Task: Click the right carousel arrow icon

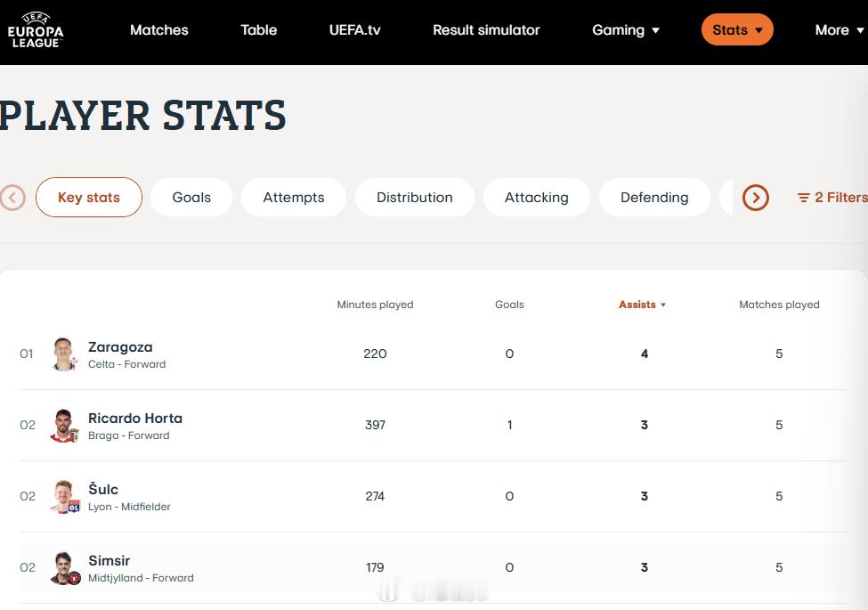Action: [x=756, y=198]
